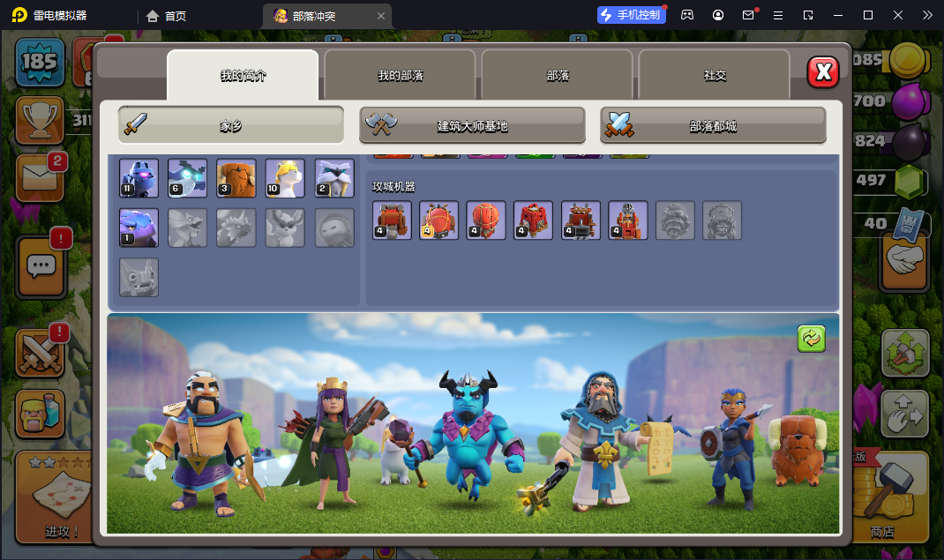944x560 pixels.
Task: Select the 家乡 home village button
Action: coord(230,125)
